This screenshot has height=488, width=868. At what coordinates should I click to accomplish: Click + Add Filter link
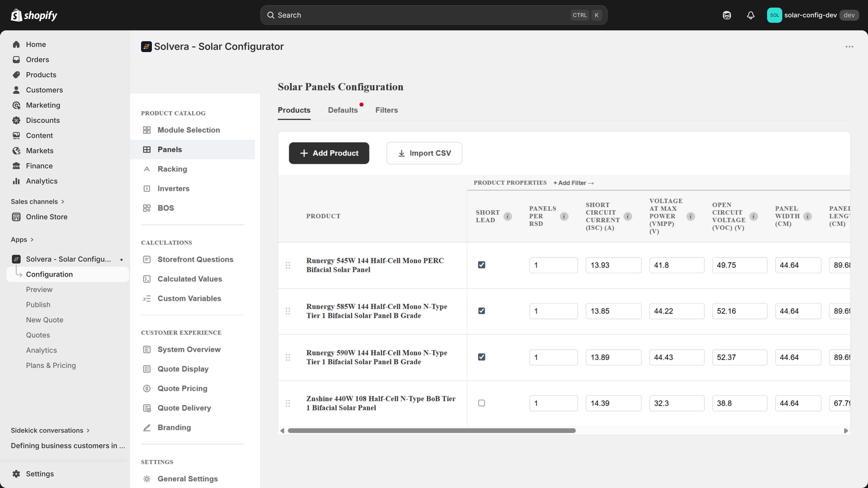[x=573, y=183]
